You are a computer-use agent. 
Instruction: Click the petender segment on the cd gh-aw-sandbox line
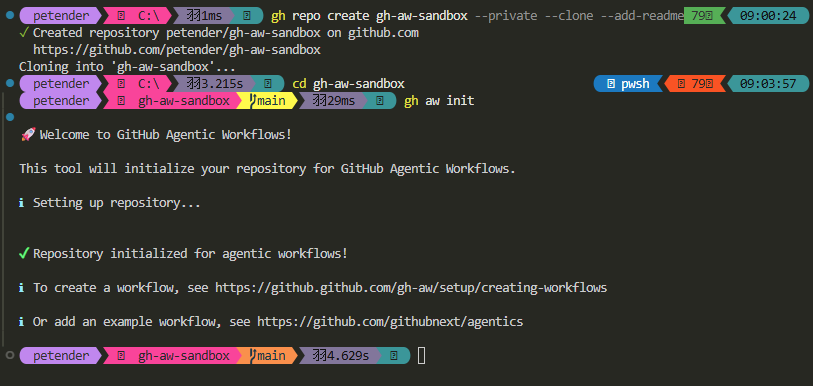point(61,84)
